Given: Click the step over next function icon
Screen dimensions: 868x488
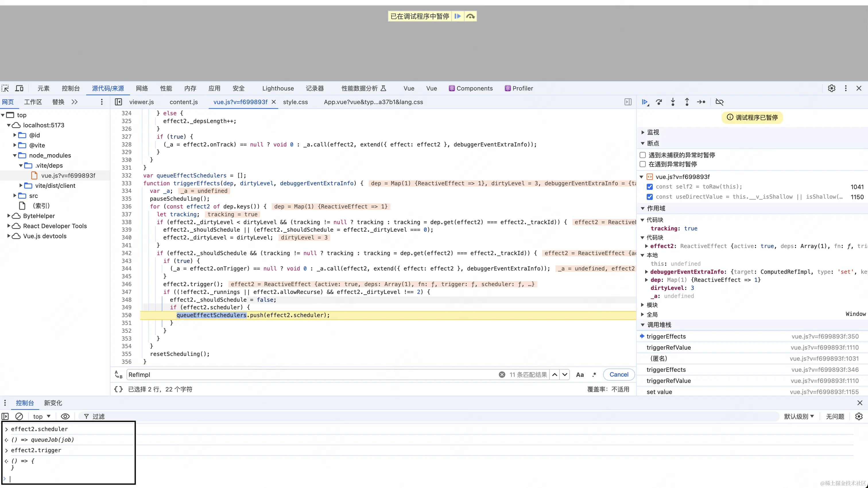Looking at the screenshot, I should pos(659,102).
